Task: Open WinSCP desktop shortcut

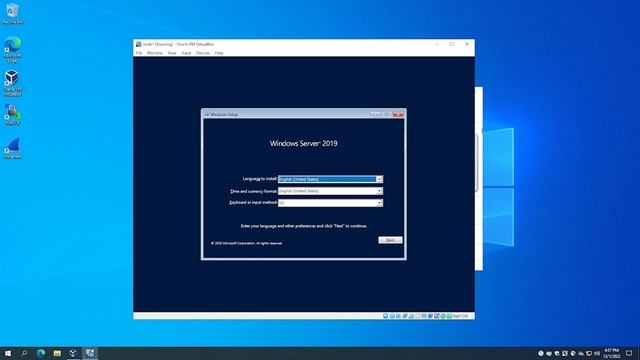Action: 12,114
